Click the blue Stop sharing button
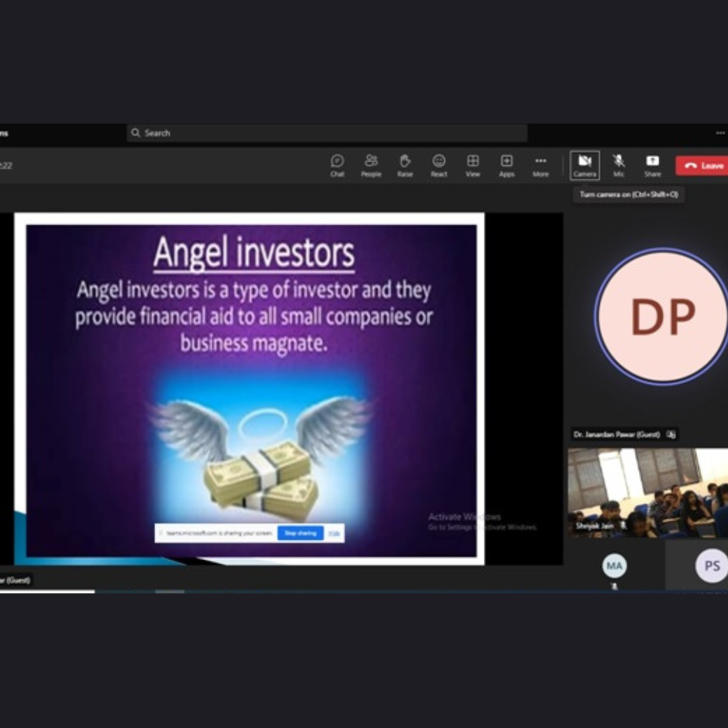 click(x=300, y=533)
